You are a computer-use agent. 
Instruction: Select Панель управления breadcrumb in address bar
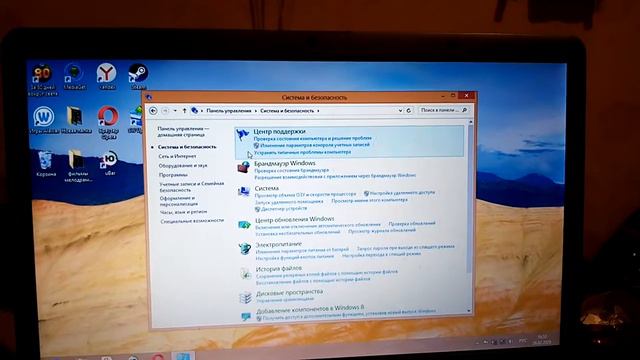229,111
